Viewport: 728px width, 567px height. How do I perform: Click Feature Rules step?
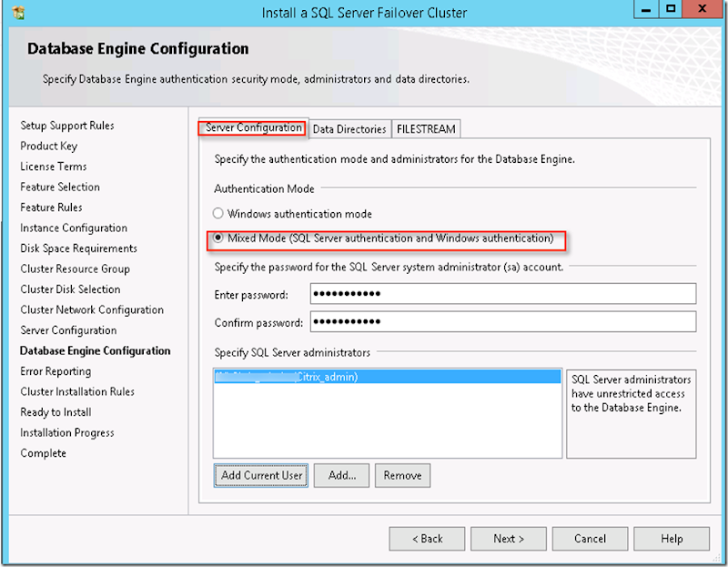point(51,208)
